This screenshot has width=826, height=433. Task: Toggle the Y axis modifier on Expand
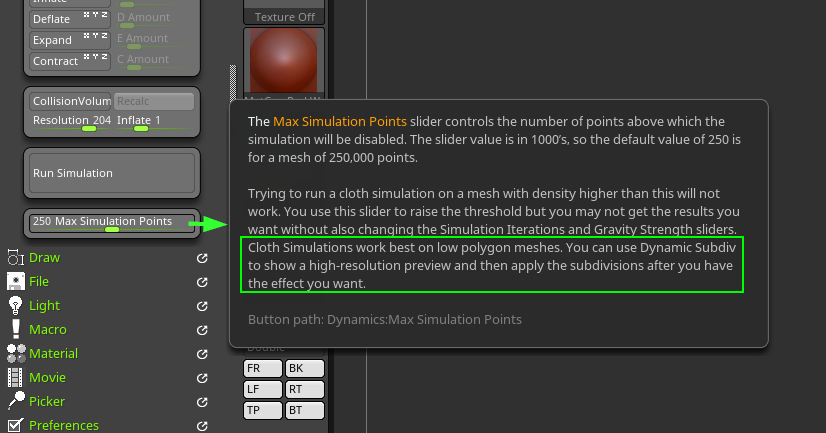95,36
